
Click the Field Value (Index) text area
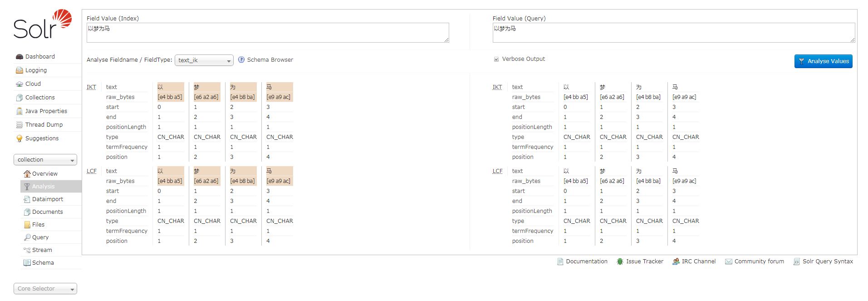coord(268,33)
